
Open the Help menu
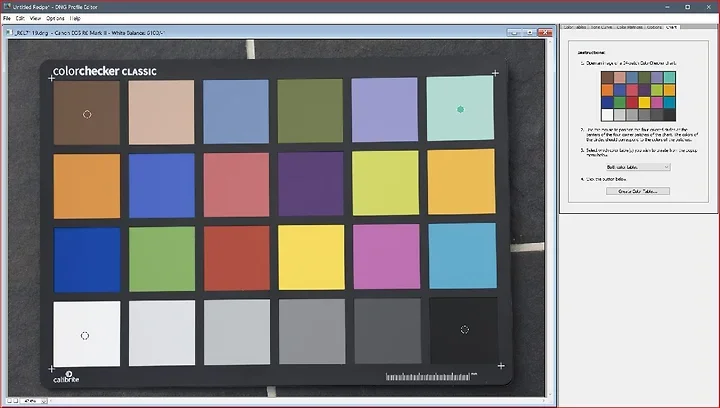click(75, 18)
